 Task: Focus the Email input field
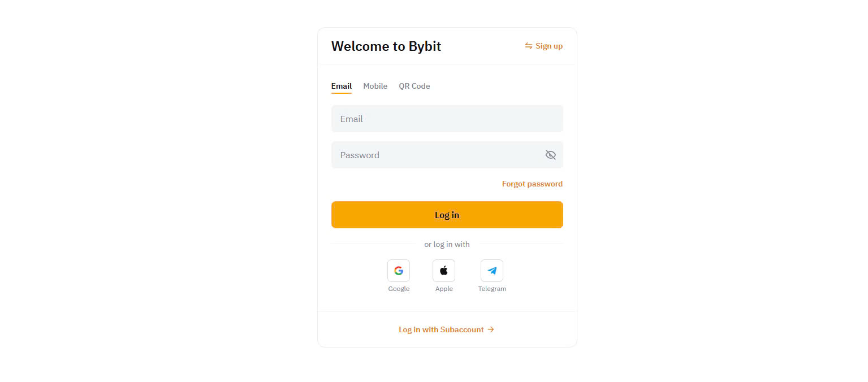click(447, 119)
